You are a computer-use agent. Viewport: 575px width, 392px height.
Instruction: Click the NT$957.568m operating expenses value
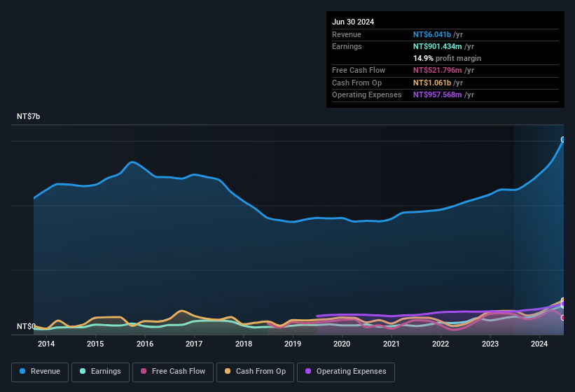tap(438, 95)
